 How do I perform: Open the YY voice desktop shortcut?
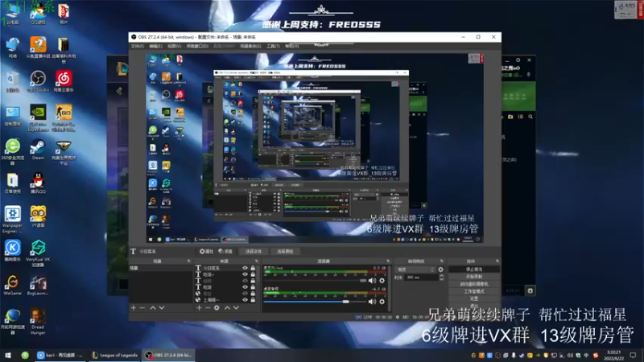click(38, 216)
